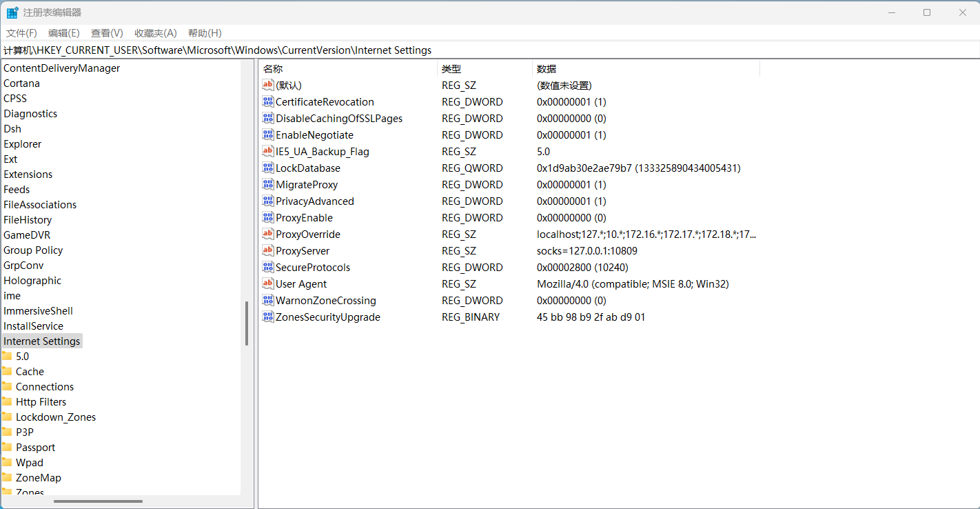Click the User Agent string icon
Viewport: 980px width, 509px height.
(x=268, y=283)
